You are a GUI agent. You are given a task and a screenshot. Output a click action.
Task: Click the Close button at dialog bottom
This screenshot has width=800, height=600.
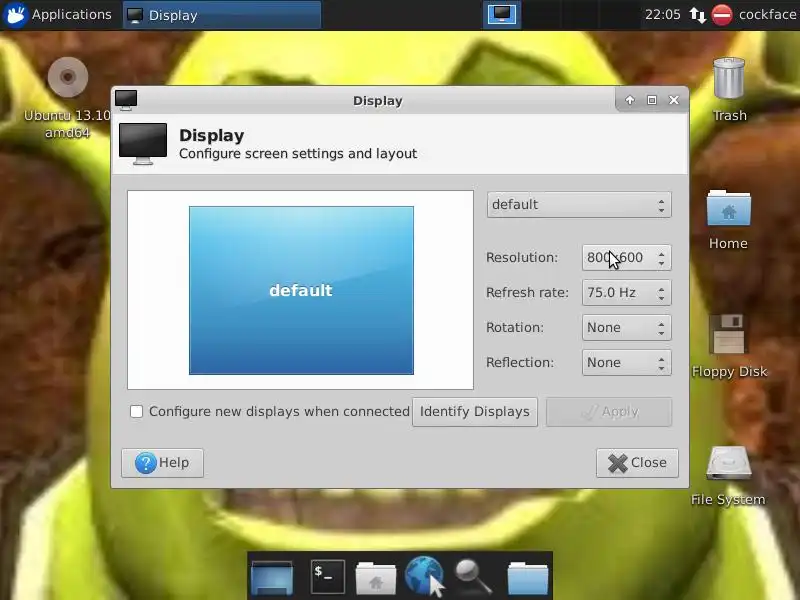click(x=637, y=463)
